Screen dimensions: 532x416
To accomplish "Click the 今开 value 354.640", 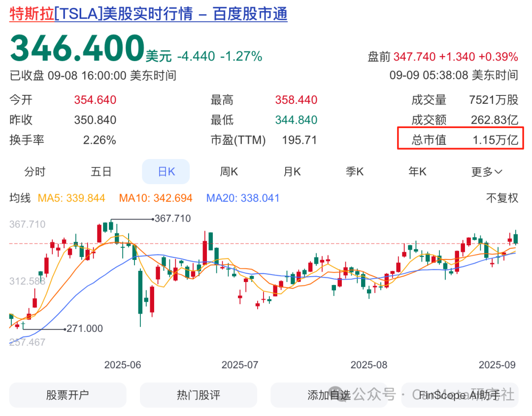I will coord(96,100).
